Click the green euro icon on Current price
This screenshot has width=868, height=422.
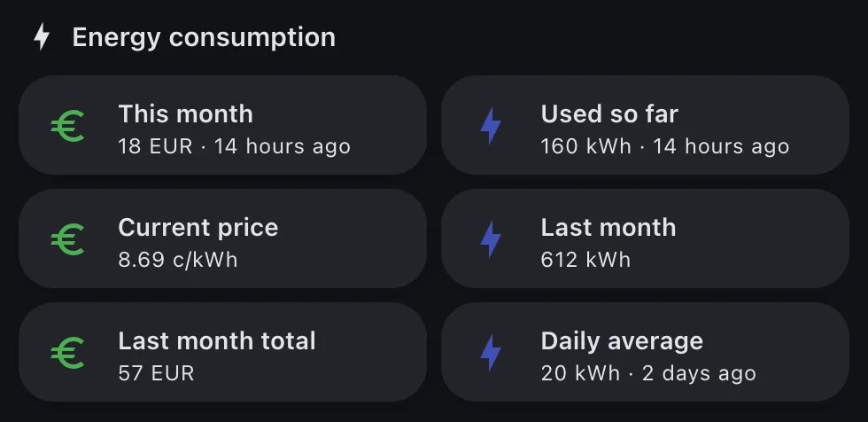pos(67,239)
